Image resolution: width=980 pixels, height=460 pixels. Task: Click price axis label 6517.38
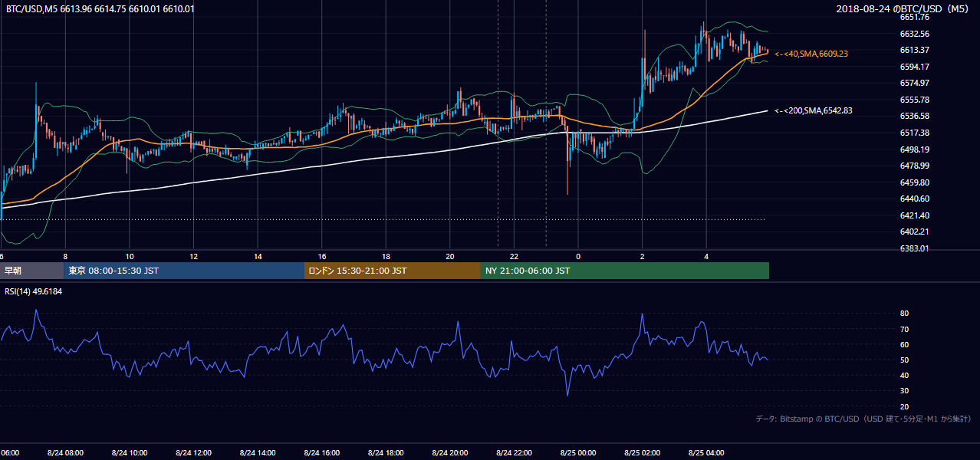(915, 133)
